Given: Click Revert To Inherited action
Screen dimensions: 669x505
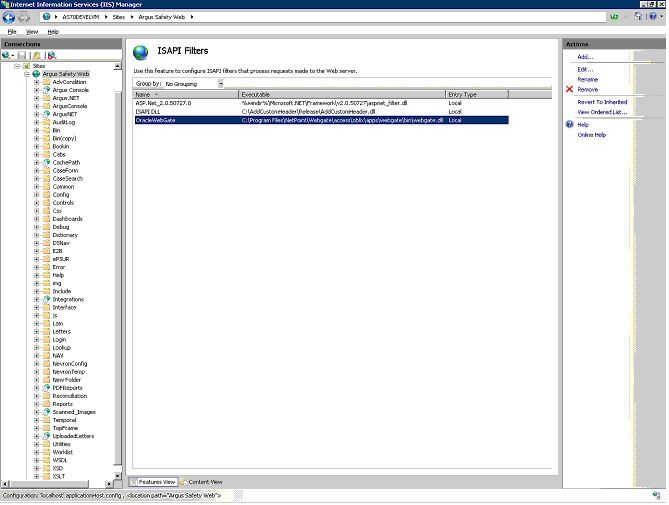Looking at the screenshot, I should (x=602, y=102).
